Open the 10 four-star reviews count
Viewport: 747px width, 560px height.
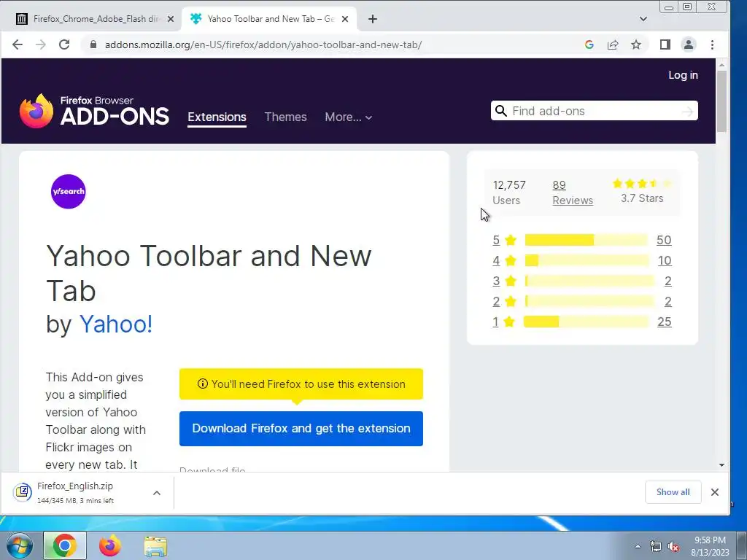665,260
